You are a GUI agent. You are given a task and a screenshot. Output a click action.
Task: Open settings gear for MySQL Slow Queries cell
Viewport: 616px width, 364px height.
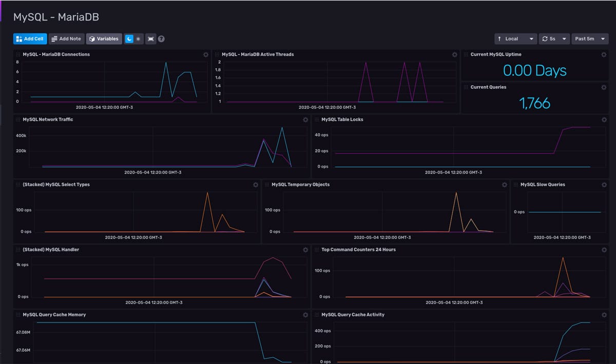(604, 185)
